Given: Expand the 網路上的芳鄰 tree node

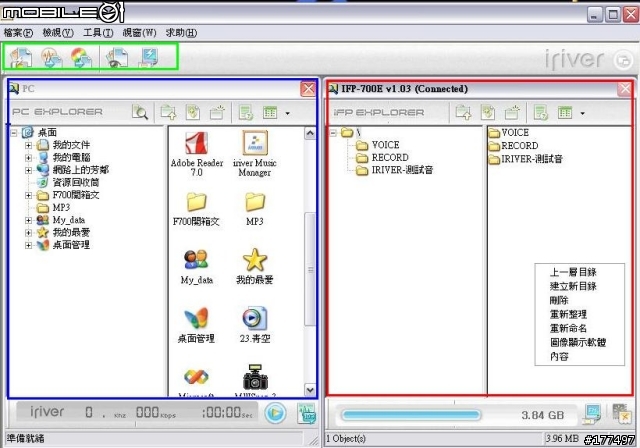Looking at the screenshot, I should 28,170.
